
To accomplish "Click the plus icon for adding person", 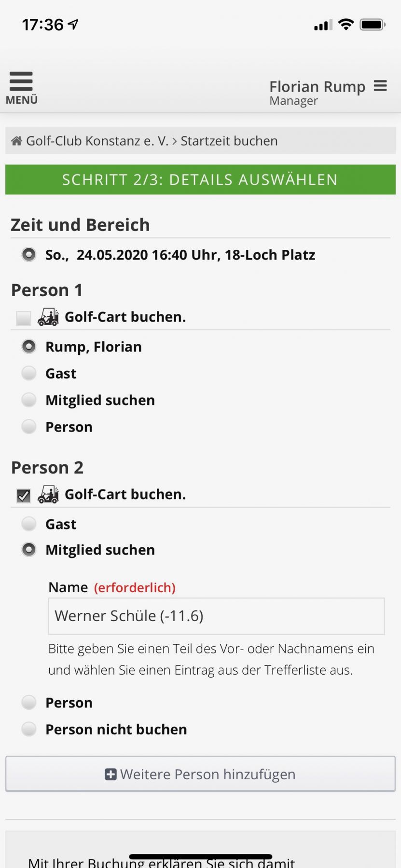I will click(111, 774).
